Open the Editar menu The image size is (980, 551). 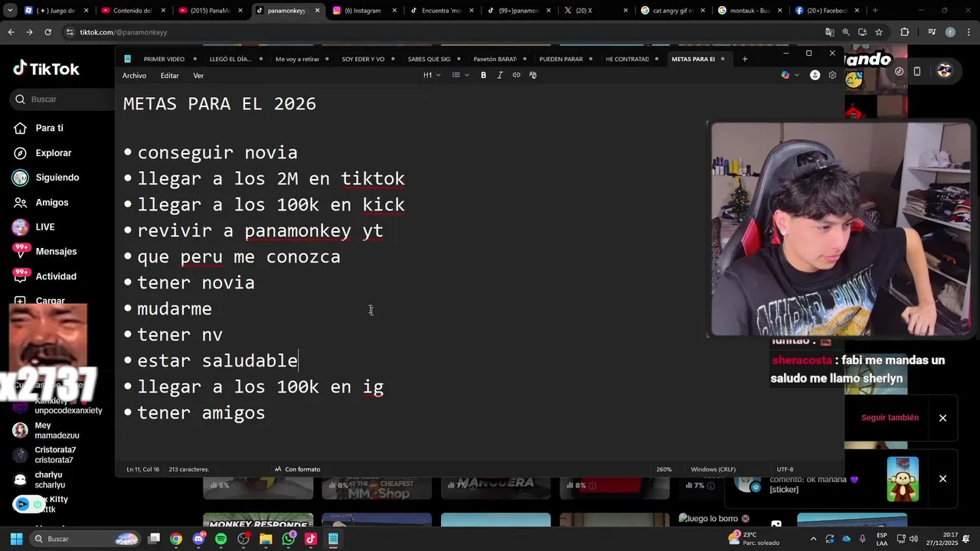170,76
